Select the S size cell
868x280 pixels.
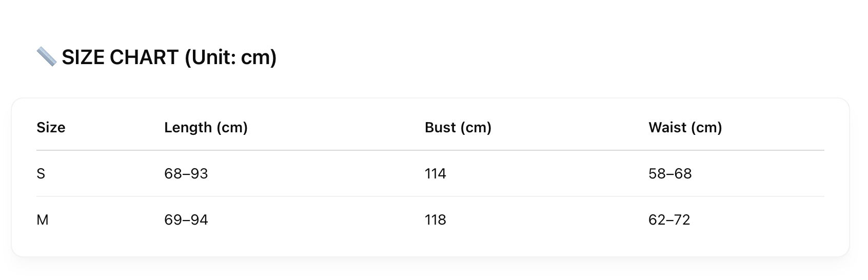(x=41, y=174)
